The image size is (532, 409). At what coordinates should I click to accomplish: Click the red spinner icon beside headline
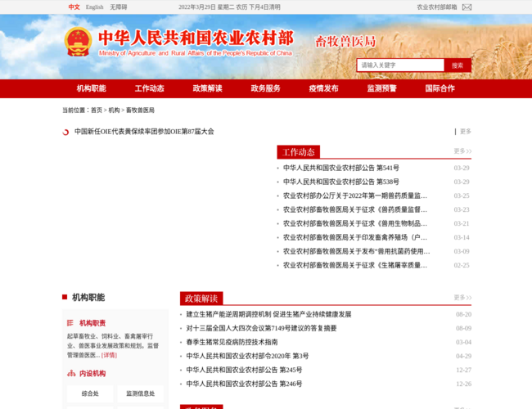[65, 132]
